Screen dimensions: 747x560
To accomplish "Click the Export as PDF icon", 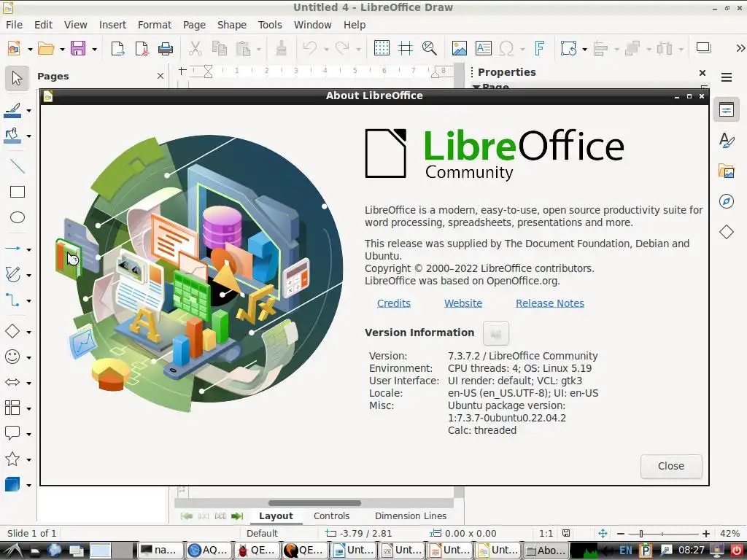I will (x=142, y=48).
